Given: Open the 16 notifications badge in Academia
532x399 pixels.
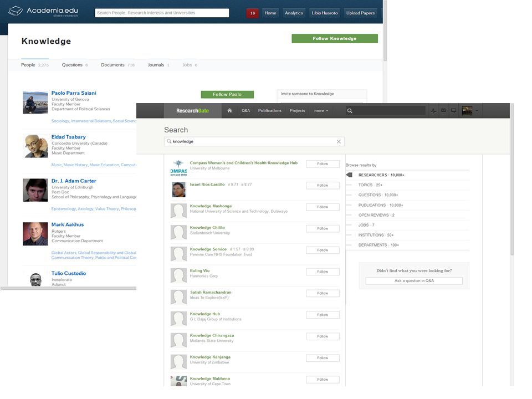Looking at the screenshot, I should click(x=253, y=13).
